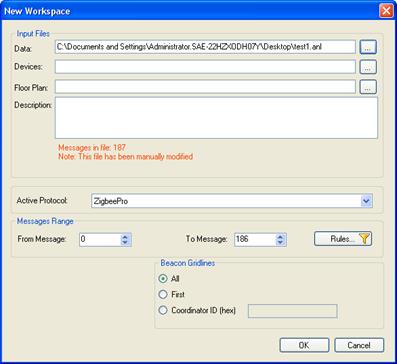Decrease the To Message value
The height and width of the screenshot is (364, 397).
280,243
